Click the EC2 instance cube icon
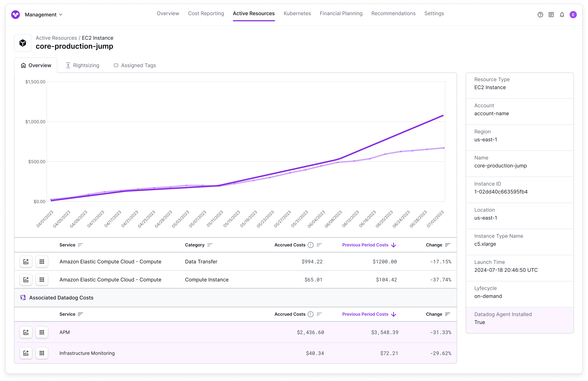 pyautogui.click(x=23, y=43)
